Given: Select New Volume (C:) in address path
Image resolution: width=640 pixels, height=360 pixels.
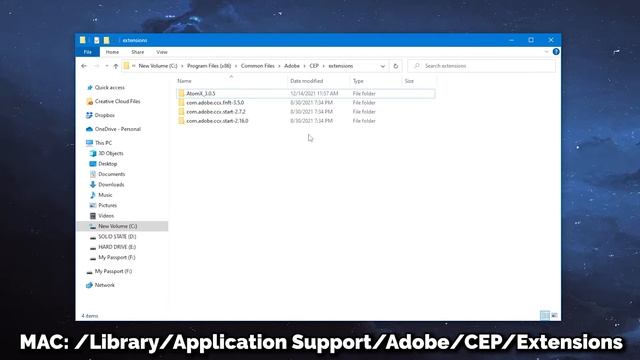Looking at the screenshot, I should coord(158,66).
